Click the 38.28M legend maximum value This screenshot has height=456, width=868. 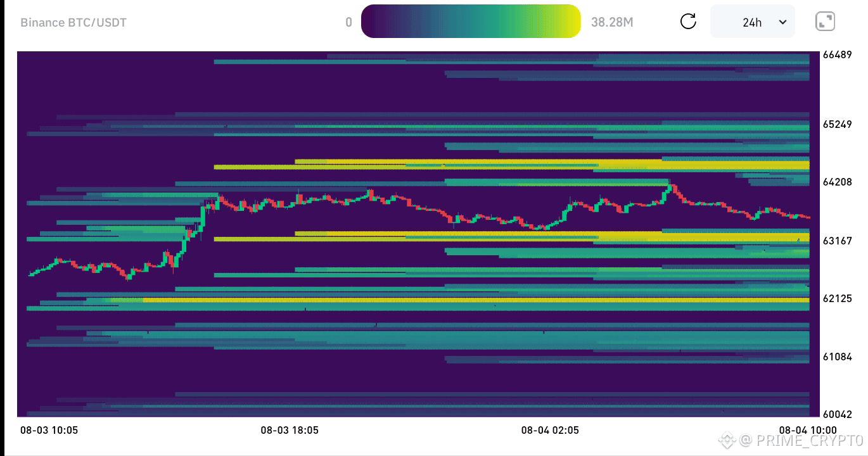(x=612, y=22)
